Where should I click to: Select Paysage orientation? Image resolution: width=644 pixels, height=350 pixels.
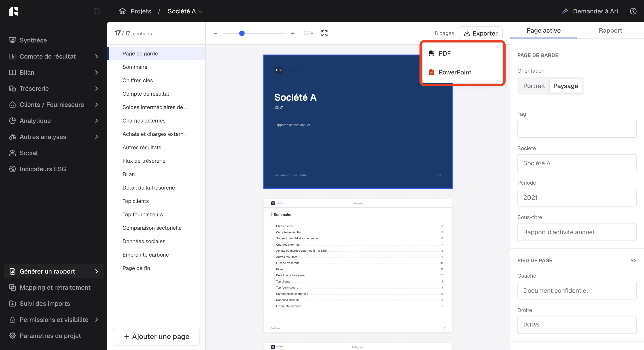pyautogui.click(x=566, y=86)
